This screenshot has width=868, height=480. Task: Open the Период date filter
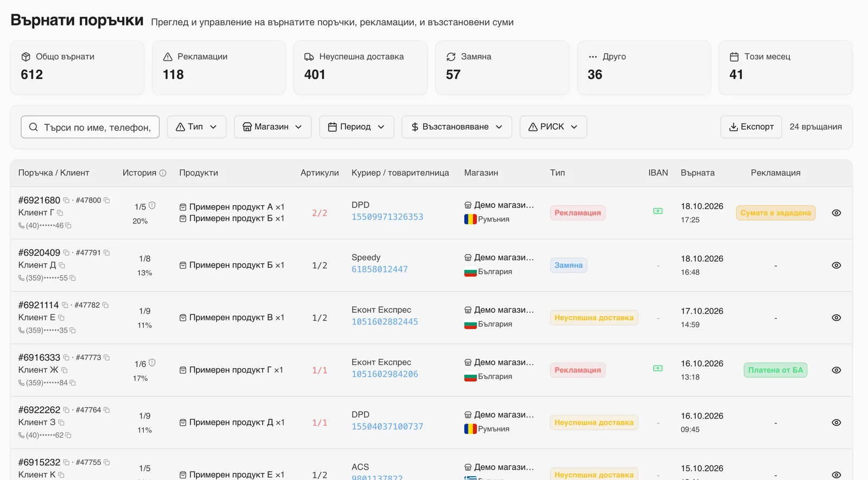pyautogui.click(x=356, y=127)
